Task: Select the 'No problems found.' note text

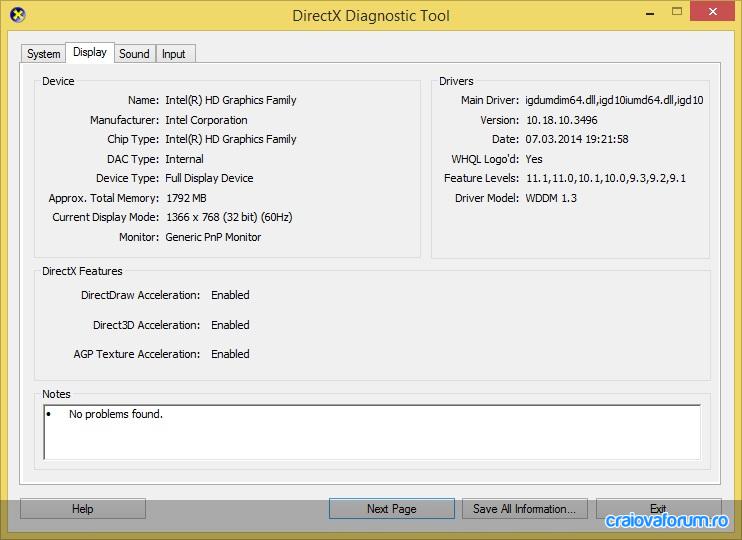Action: point(116,414)
